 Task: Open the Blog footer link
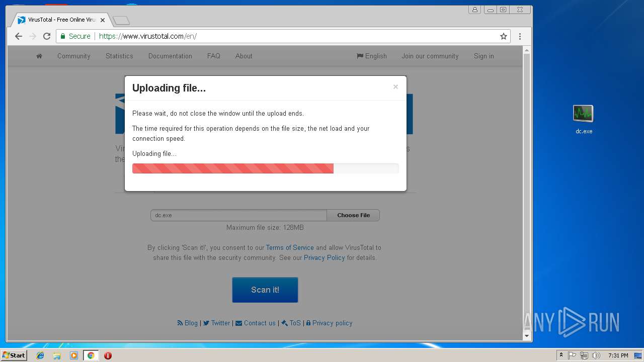coord(188,323)
